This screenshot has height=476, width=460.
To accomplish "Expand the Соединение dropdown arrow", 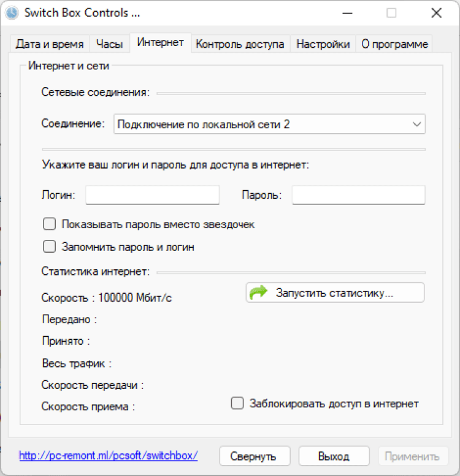I will coord(417,125).
